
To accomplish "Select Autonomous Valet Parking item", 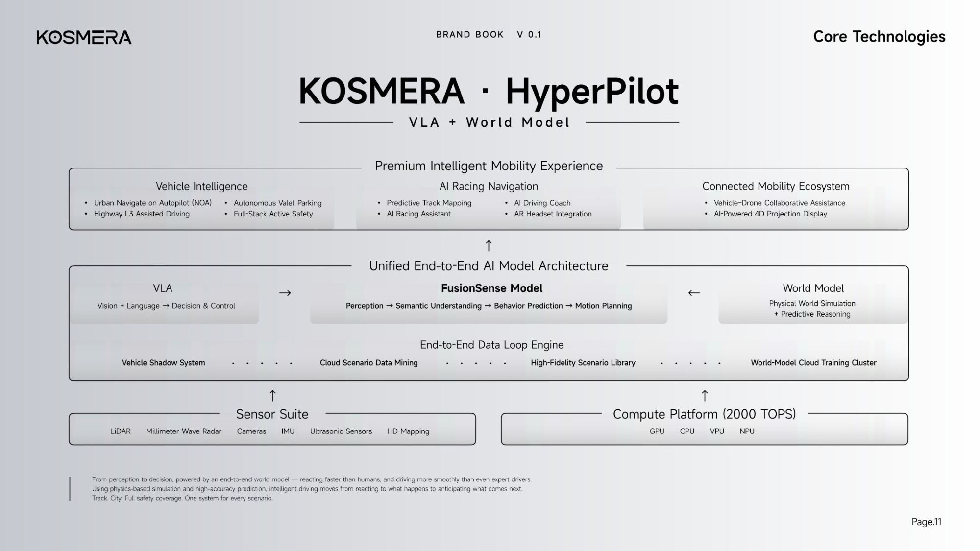I will click(x=278, y=203).
